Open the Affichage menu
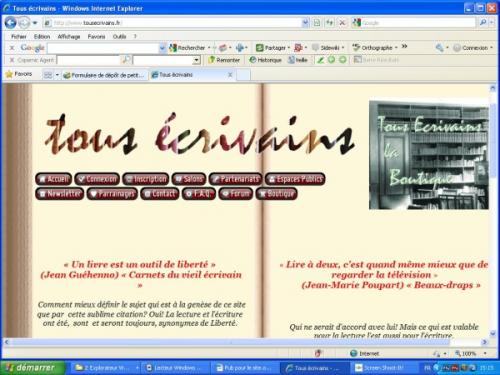Image resolution: width=500 pixels, height=375 pixels. click(69, 36)
